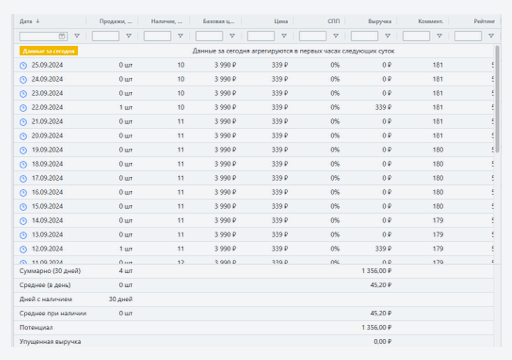Open calendar picker in Дата filter
Screen dimensions: 512x360
click(x=62, y=36)
